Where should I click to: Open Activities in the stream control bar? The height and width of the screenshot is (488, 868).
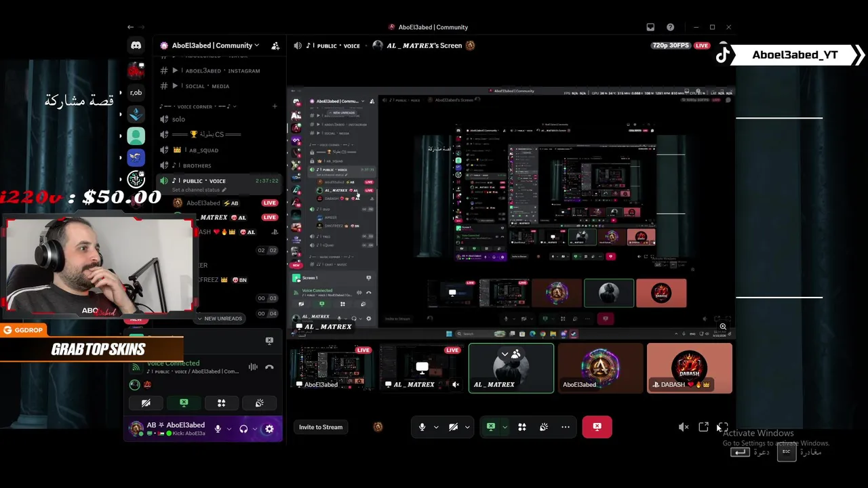pyautogui.click(x=522, y=427)
